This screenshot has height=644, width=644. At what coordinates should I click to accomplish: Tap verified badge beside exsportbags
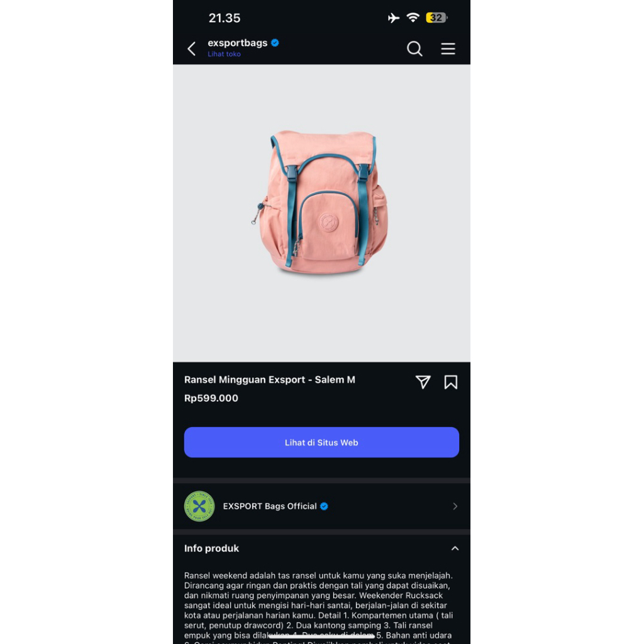point(275,43)
